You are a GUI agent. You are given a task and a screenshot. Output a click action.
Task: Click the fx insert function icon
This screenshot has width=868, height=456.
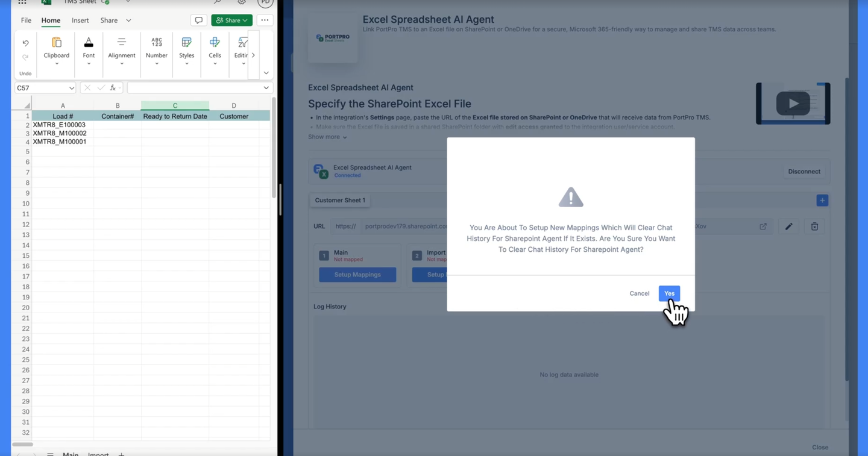(x=113, y=88)
